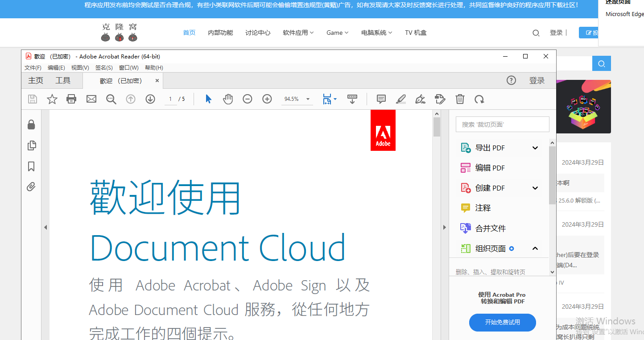
Task: Click the page number input field
Action: (170, 99)
